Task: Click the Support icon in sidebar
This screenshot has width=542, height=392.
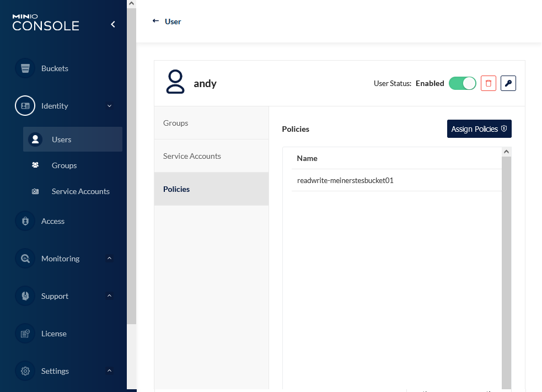Action: (25, 296)
